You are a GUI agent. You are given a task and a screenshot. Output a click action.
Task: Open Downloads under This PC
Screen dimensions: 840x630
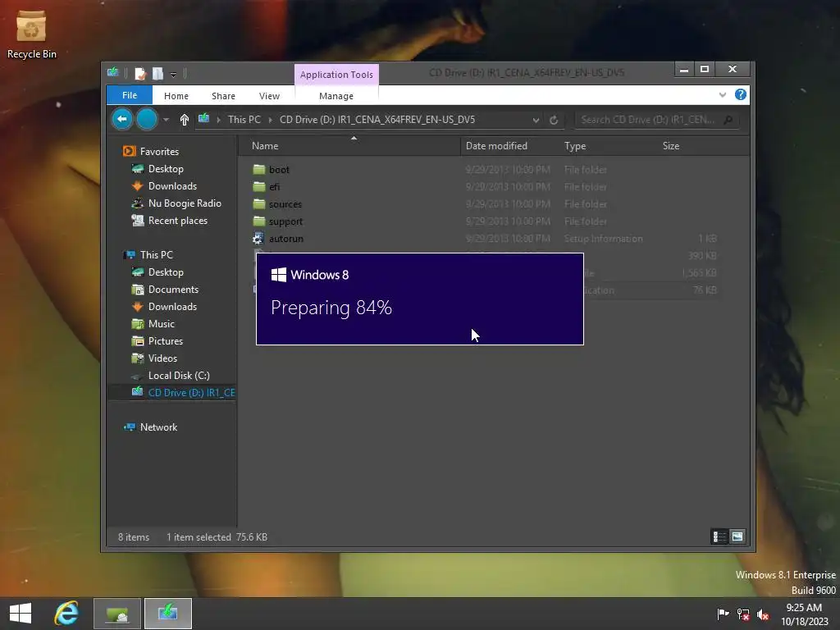pyautogui.click(x=172, y=307)
